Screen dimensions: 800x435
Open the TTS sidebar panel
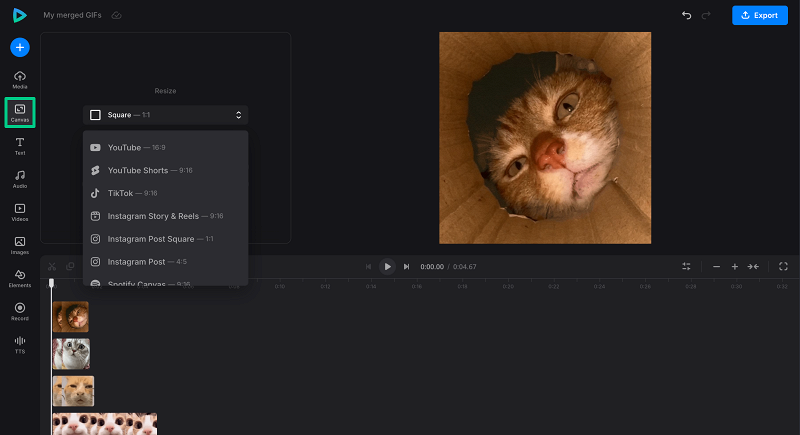coord(20,345)
